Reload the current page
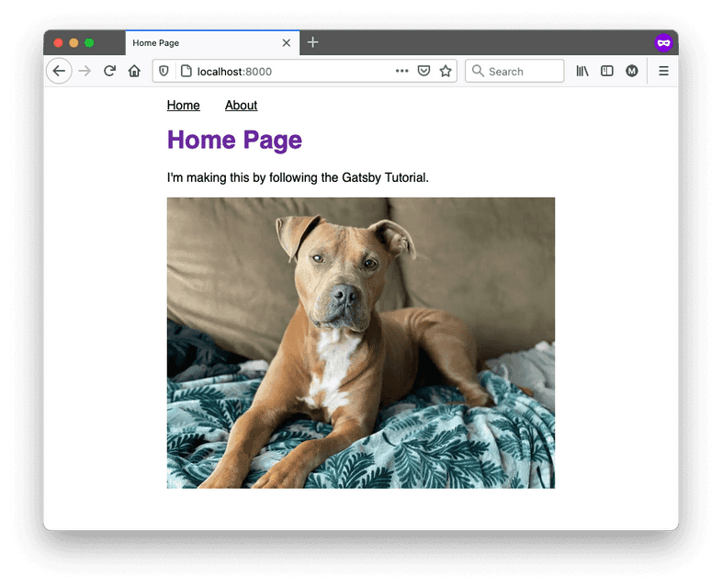The image size is (722, 588). click(x=109, y=71)
